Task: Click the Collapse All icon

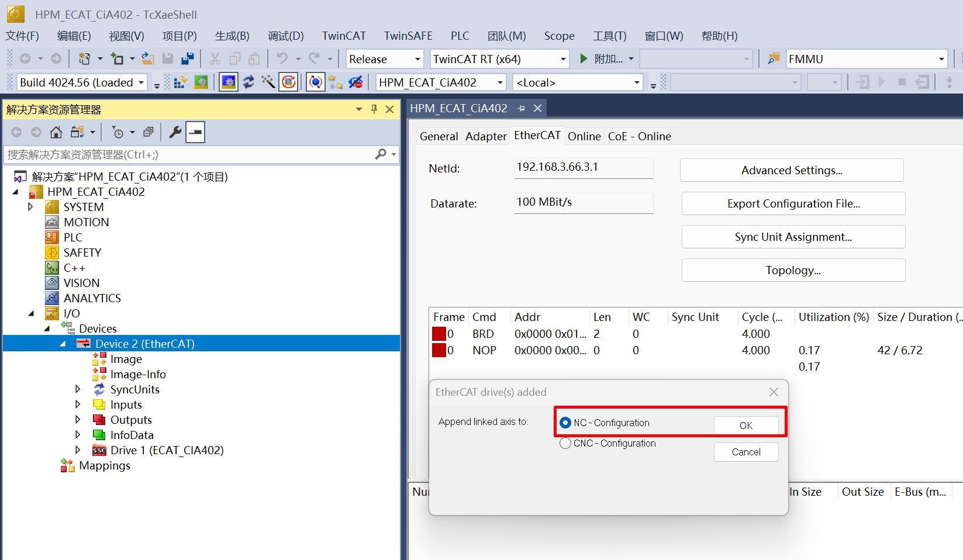Action: click(149, 132)
